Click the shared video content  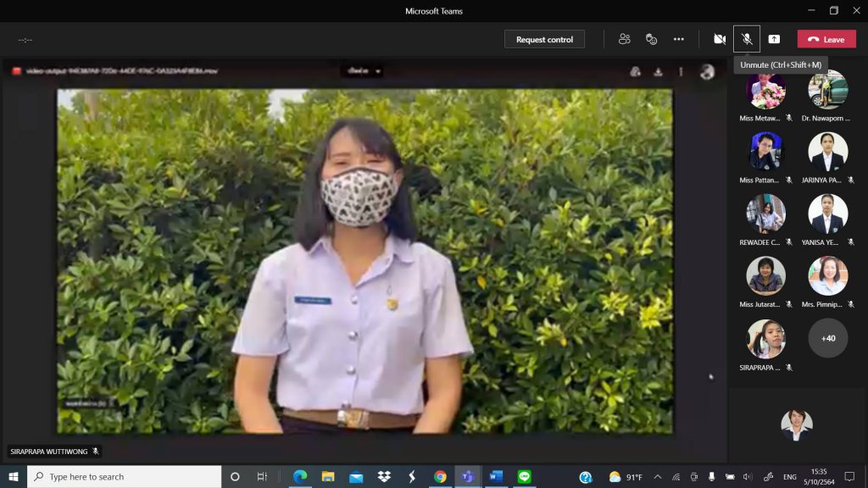[x=364, y=261]
